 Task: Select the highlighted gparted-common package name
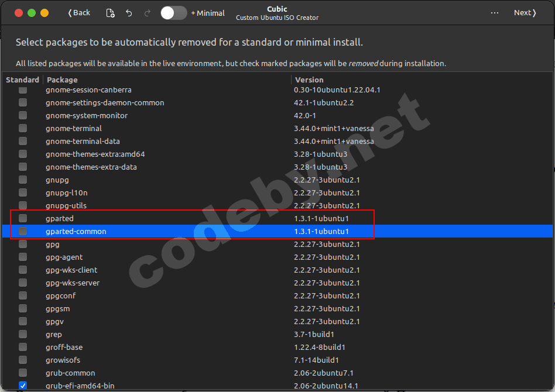(76, 231)
